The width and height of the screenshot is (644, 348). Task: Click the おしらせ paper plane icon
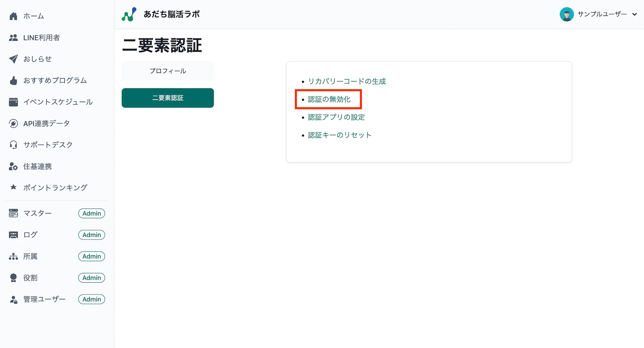click(13, 59)
